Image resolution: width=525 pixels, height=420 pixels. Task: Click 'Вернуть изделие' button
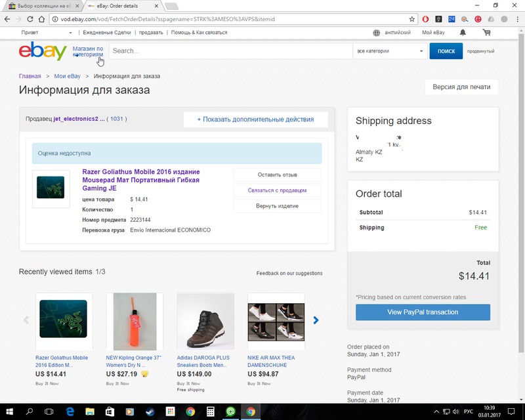(277, 206)
